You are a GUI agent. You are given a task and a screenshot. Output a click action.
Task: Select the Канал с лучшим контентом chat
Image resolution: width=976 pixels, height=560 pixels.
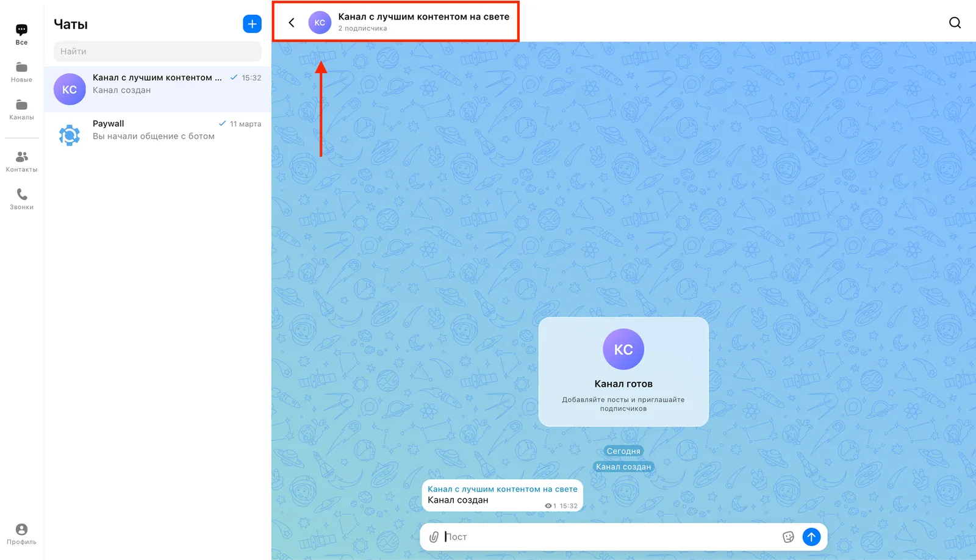[x=157, y=89]
